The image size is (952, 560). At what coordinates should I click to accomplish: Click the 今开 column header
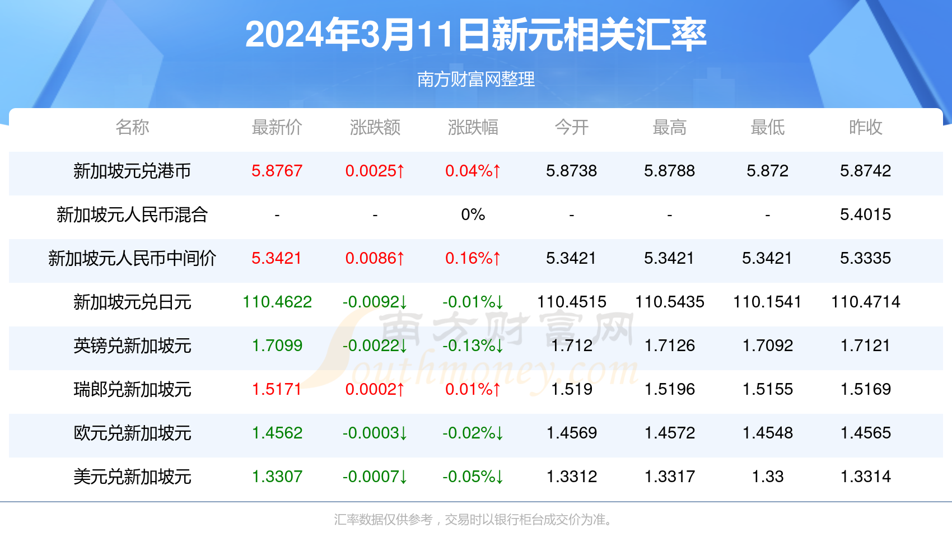tap(572, 127)
